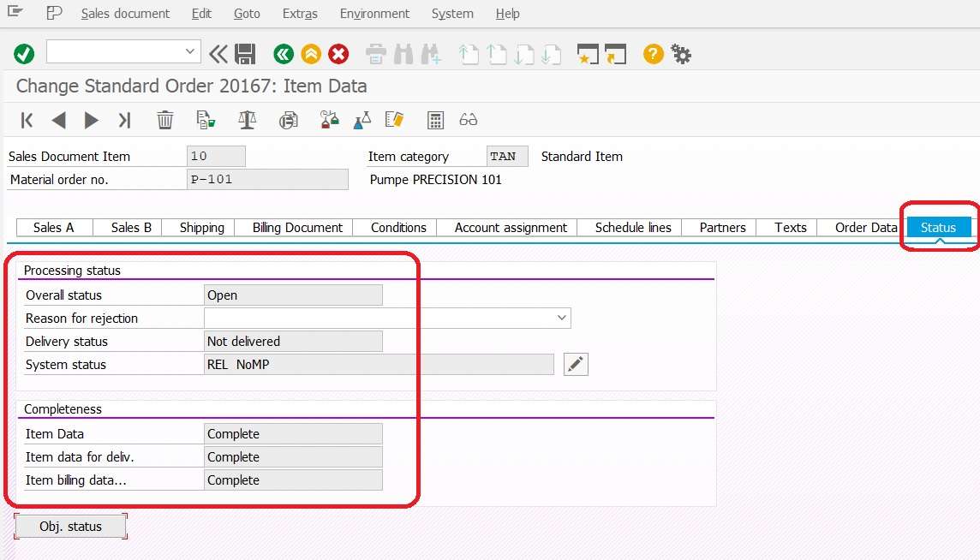Cancel with the red X toolbar icon
This screenshot has height=560, width=980.
click(x=338, y=53)
